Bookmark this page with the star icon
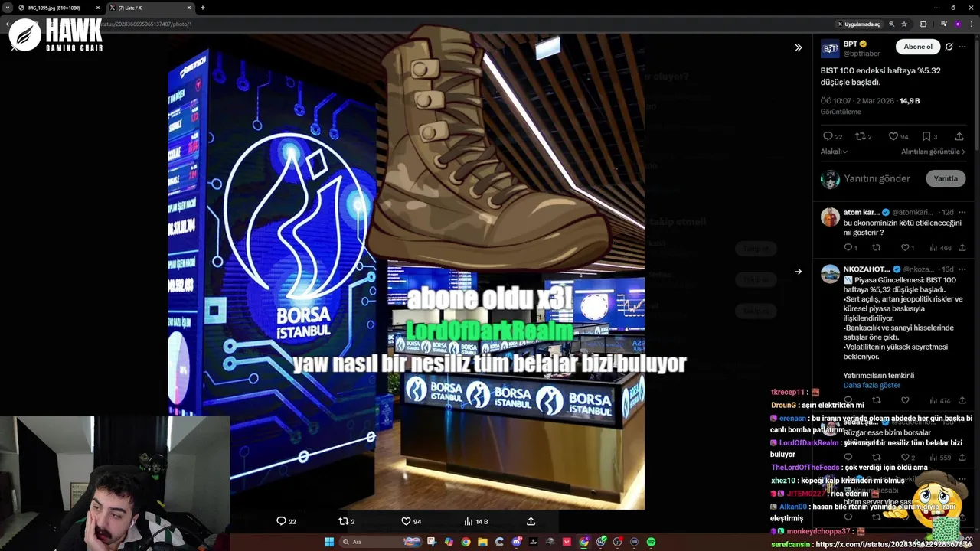 [x=904, y=24]
